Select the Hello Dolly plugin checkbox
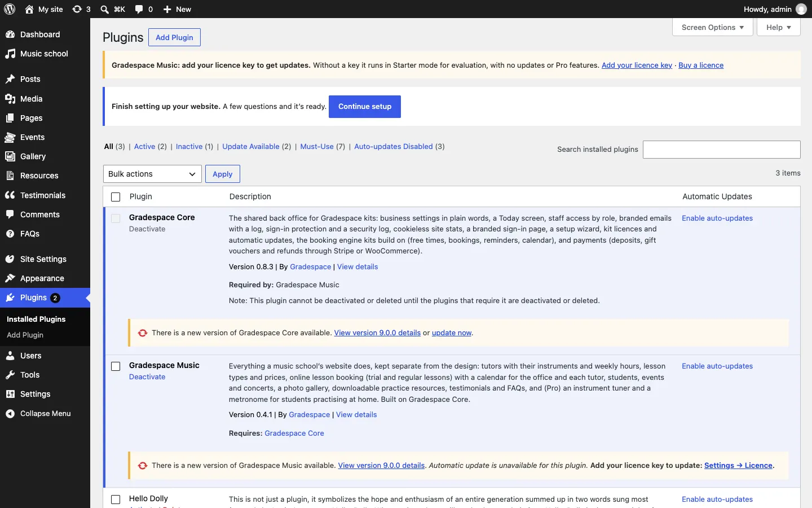Viewport: 812px width, 508px height. pos(116,500)
